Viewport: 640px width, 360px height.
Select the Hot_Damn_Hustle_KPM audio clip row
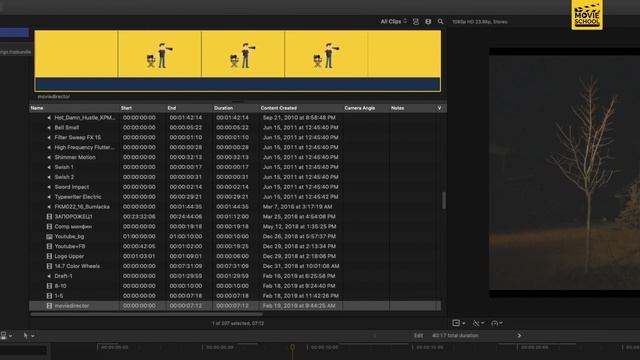235,118
